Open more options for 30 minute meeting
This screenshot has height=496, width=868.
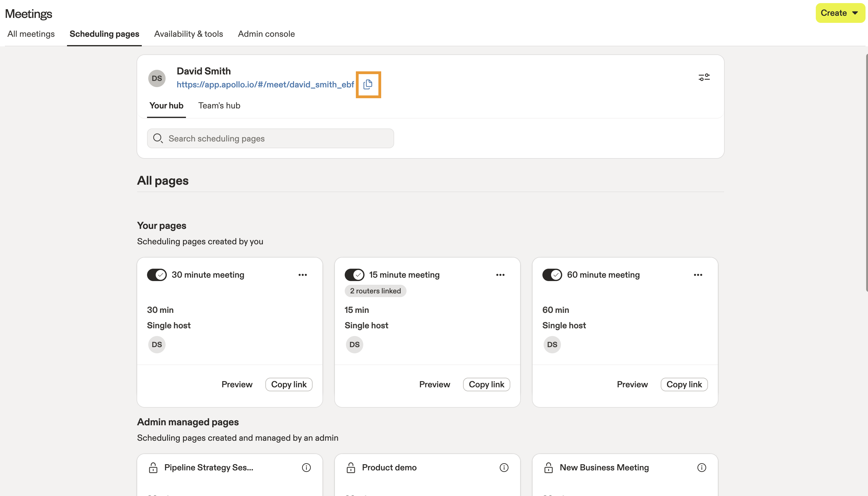pos(302,275)
